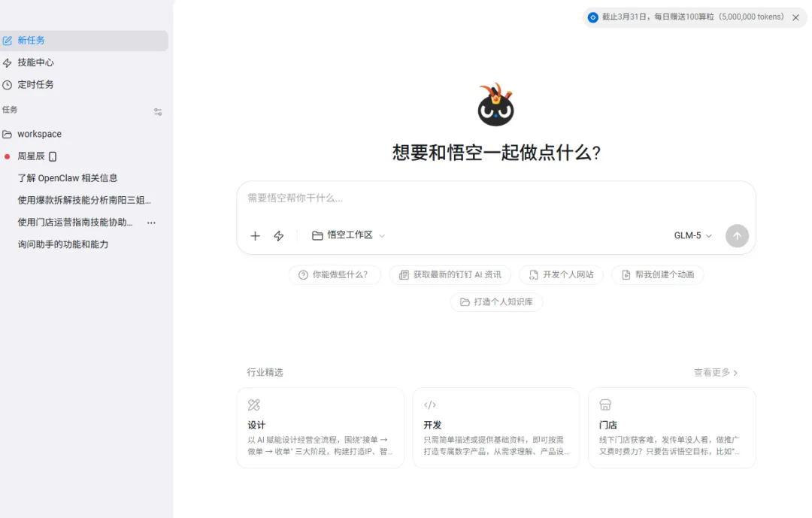Open task 使用门店运营指南技能协助...

75,223
